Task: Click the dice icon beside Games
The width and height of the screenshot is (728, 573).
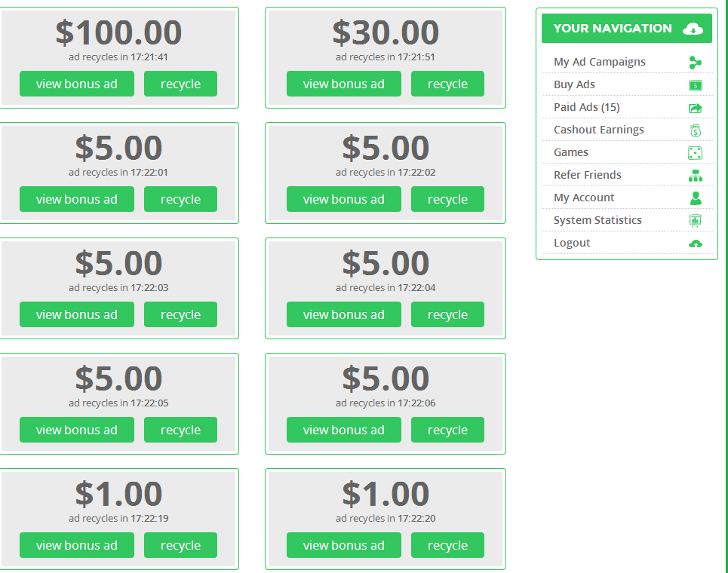Action: (x=695, y=153)
